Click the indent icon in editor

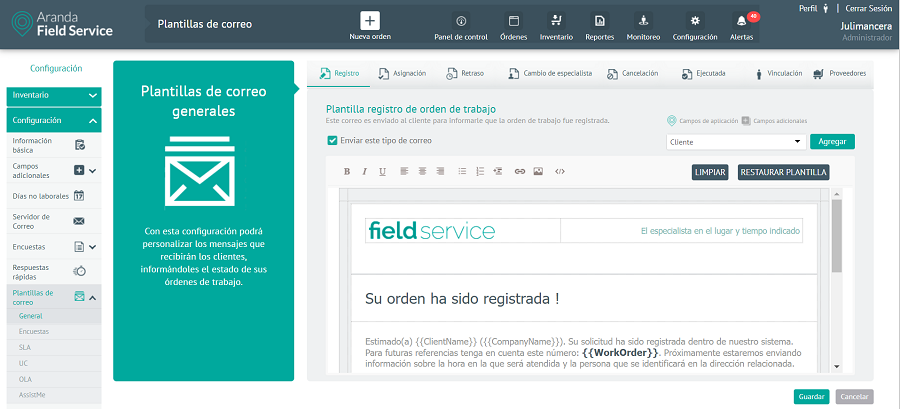coord(498,171)
